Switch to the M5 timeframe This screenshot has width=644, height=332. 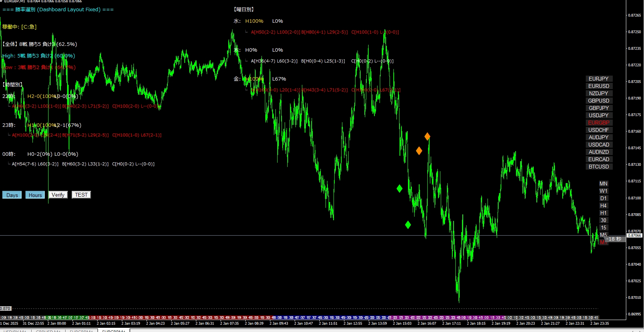tap(604, 235)
